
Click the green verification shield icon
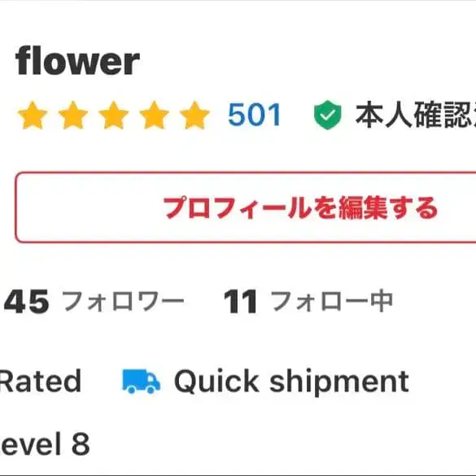click(x=328, y=115)
